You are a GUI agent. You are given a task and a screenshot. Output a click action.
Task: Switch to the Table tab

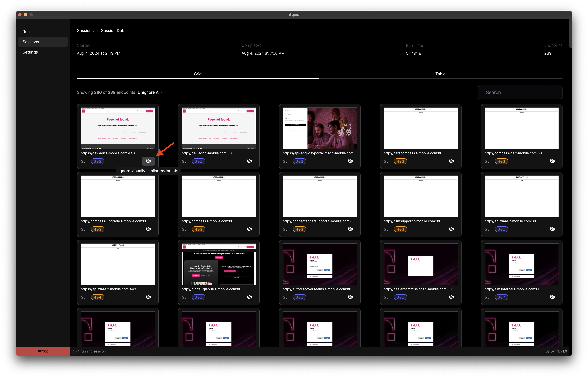click(440, 74)
